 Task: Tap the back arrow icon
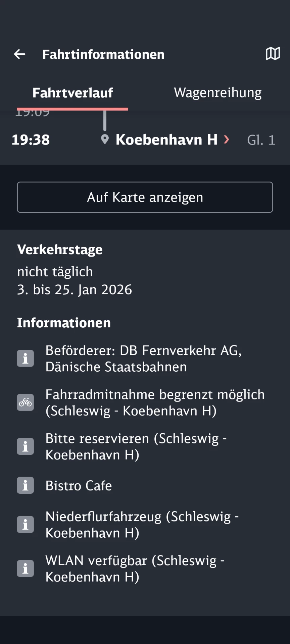point(20,54)
